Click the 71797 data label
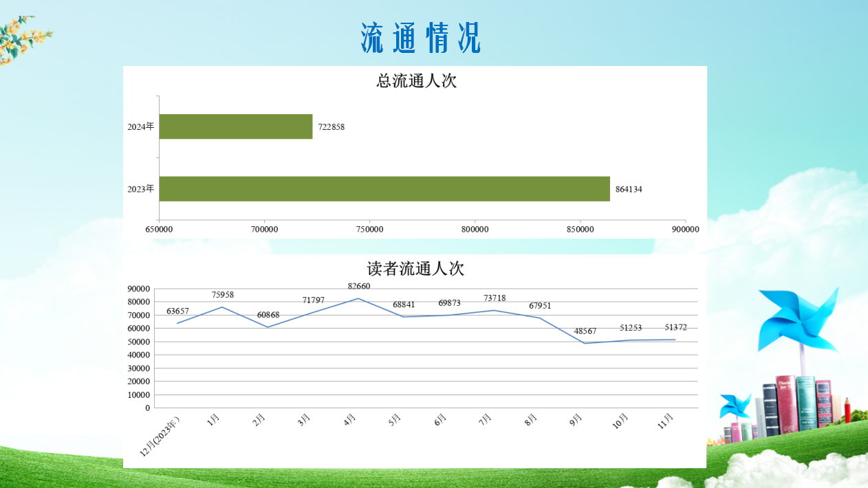Screen dimensions: 868x488 pos(314,300)
